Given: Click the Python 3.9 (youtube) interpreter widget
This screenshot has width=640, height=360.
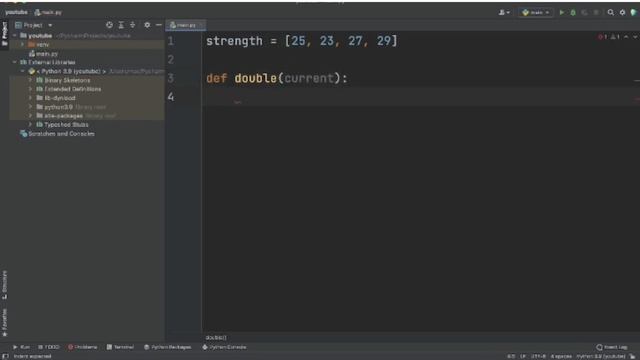Looking at the screenshot, I should coord(600,356).
